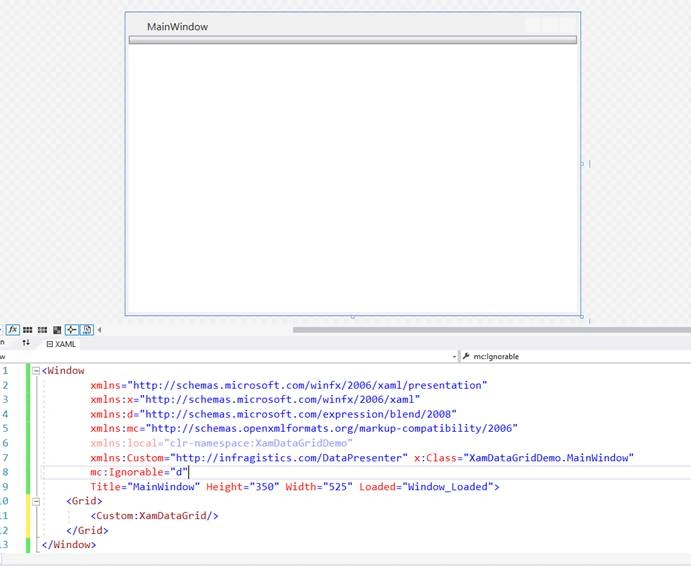
Task: Click the <Custom:XamDataGrid/> element
Action: 154,516
